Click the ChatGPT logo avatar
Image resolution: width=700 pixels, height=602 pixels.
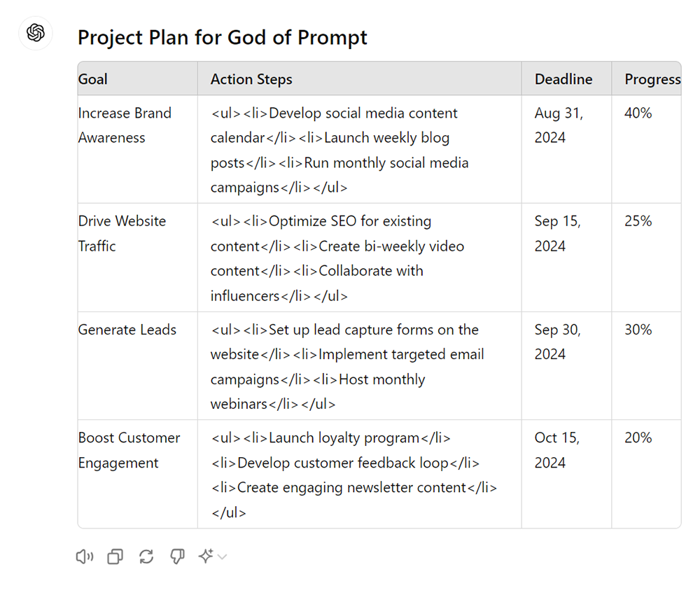coord(36,33)
